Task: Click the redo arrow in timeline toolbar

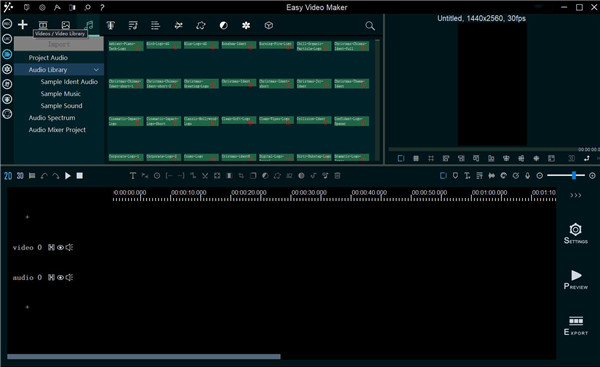Action: [x=56, y=176]
